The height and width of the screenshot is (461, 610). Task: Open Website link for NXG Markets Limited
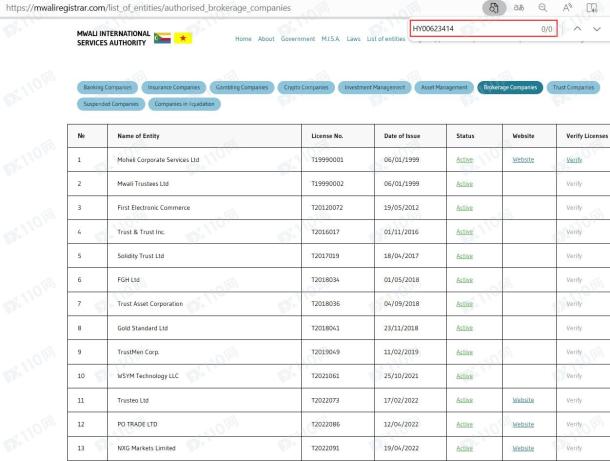click(x=523, y=448)
